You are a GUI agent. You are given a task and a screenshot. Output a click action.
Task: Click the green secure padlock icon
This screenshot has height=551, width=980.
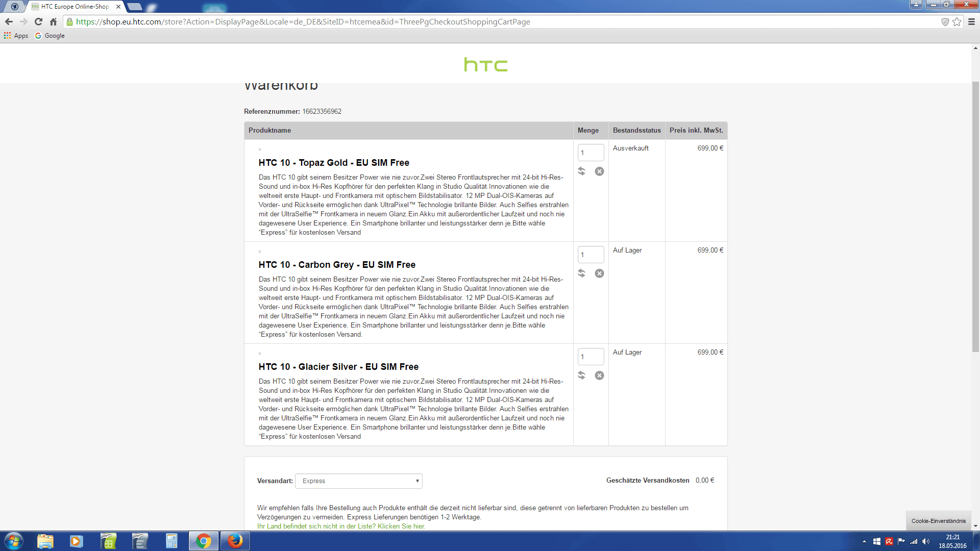pos(70,21)
